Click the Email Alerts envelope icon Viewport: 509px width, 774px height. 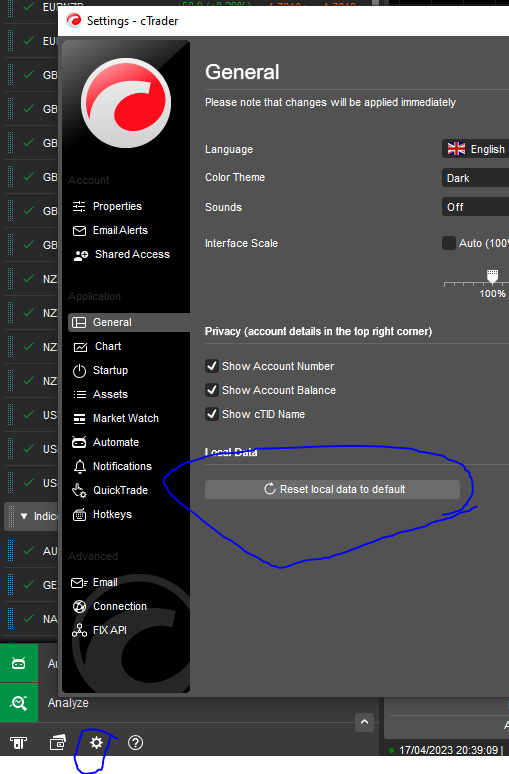click(79, 231)
